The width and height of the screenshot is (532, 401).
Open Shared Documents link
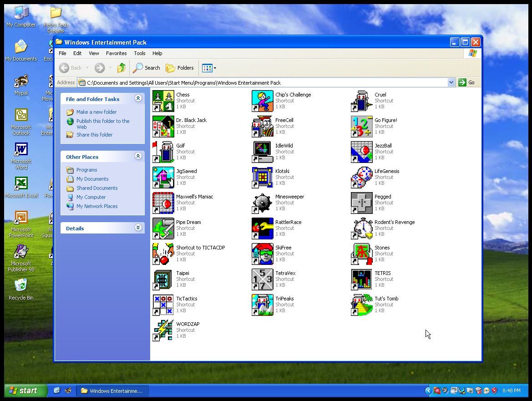pyautogui.click(x=97, y=188)
